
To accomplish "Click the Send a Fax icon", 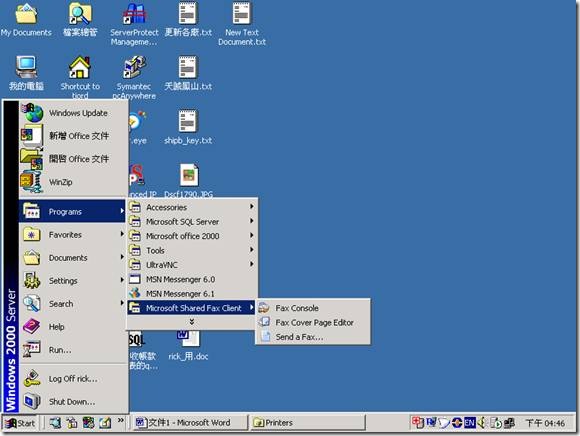I will click(x=265, y=337).
